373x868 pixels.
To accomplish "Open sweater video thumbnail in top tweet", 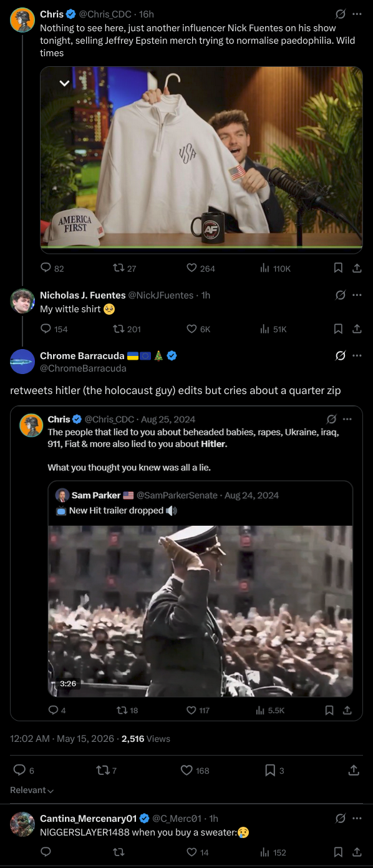I will (x=201, y=160).
